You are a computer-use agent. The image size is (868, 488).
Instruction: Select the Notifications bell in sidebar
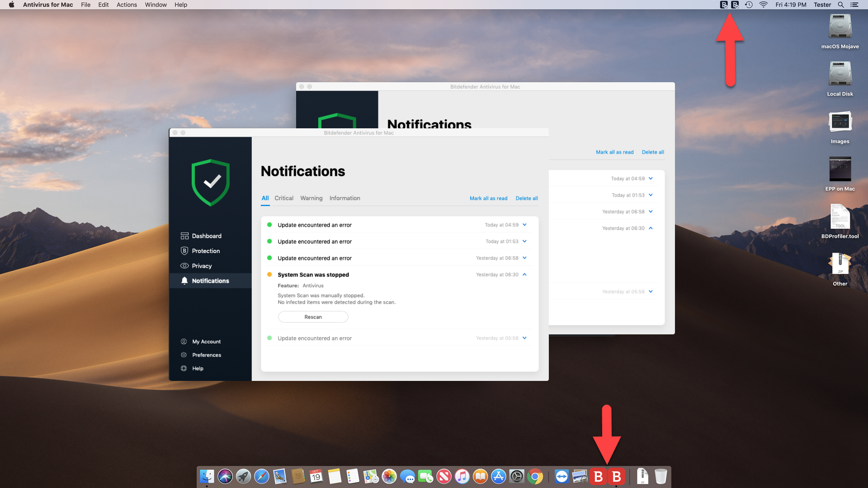210,281
